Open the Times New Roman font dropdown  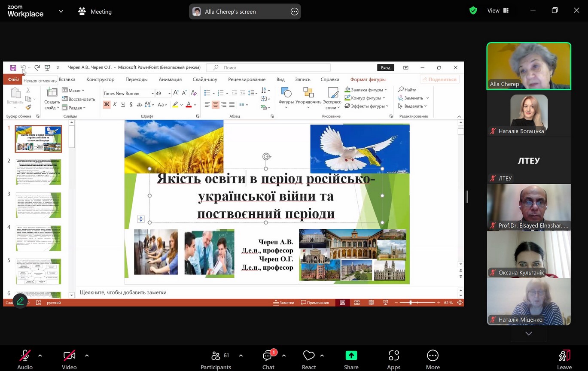pyautogui.click(x=152, y=93)
